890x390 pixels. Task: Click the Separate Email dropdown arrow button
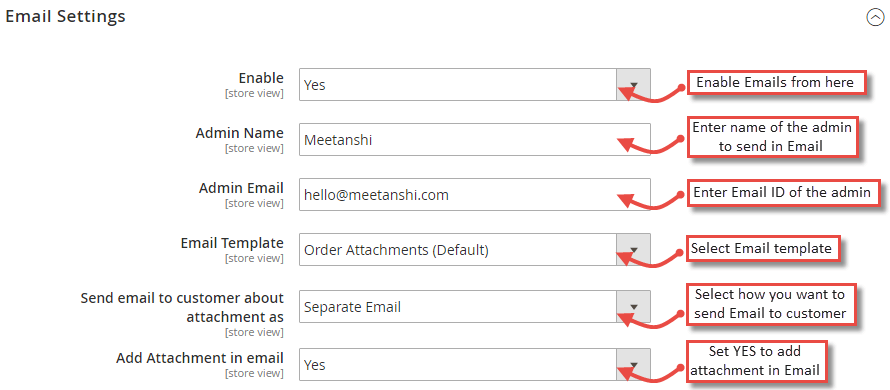(x=633, y=307)
